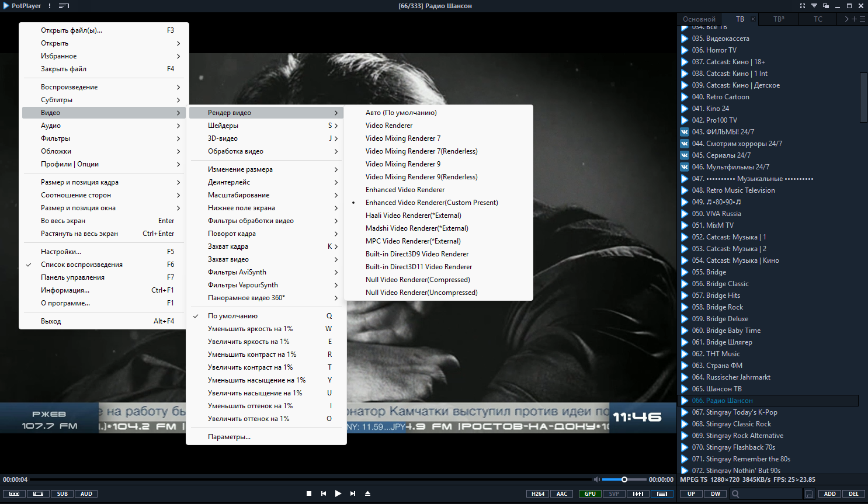868x504 pixels.
Task: Select Madshi Video Renderer(*External)
Action: (x=439, y=228)
